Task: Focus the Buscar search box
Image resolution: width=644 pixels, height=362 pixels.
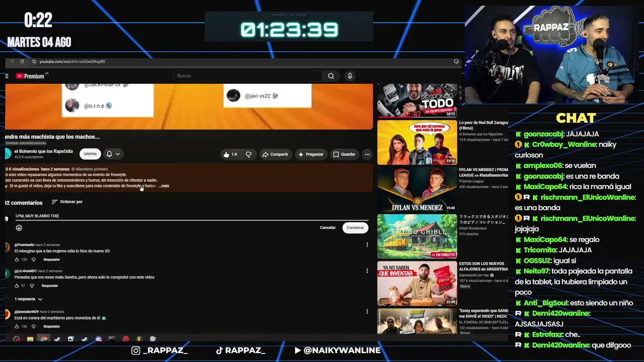Action: 248,76
